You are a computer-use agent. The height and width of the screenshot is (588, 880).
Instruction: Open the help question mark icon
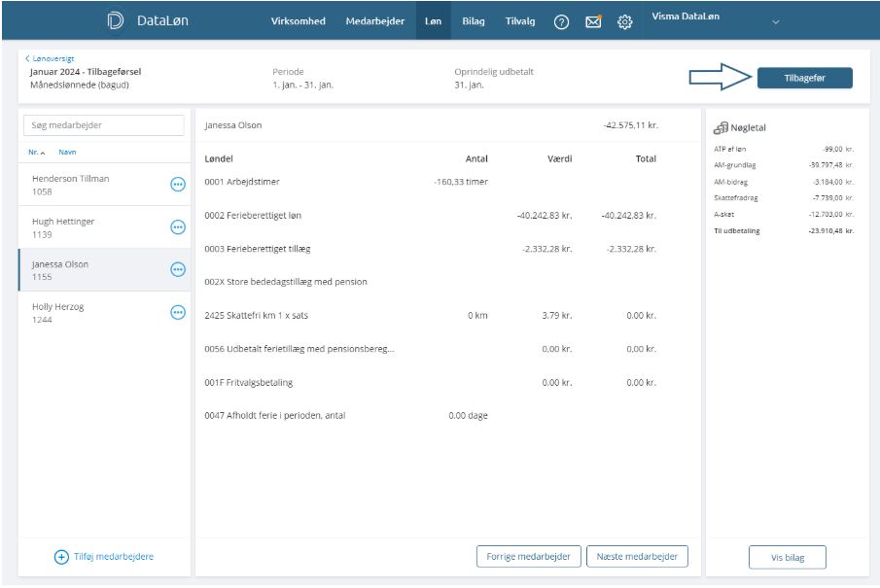click(x=561, y=22)
